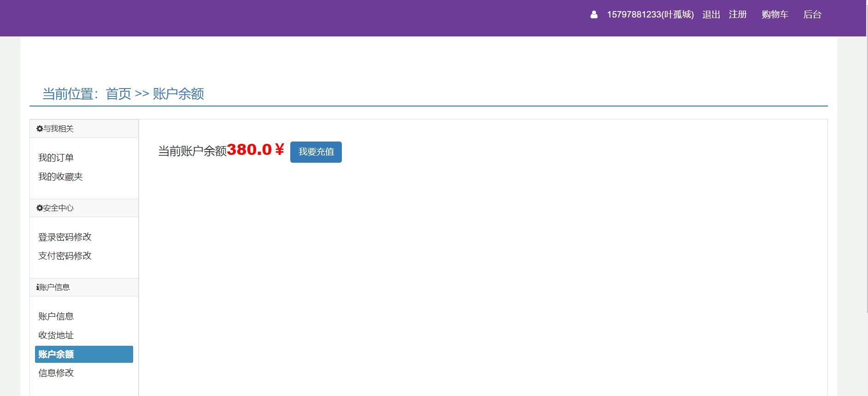
Task: Click the 我要充值 recharge button
Action: point(316,152)
